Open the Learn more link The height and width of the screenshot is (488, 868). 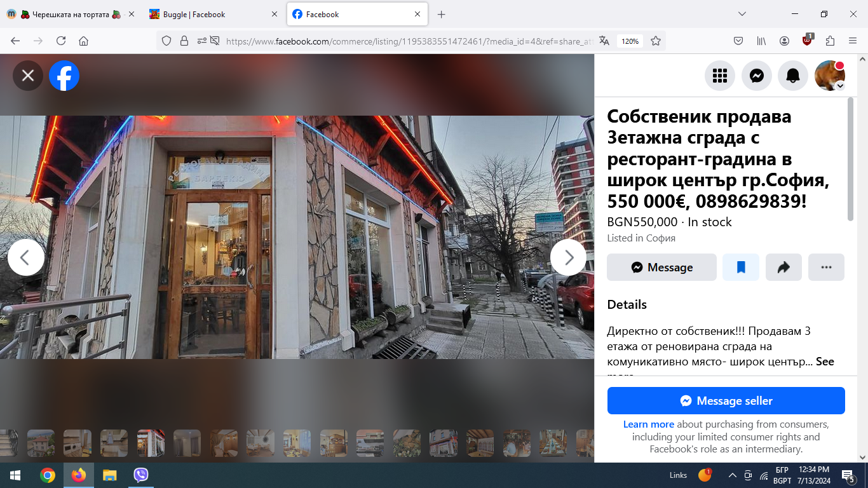[x=648, y=424]
